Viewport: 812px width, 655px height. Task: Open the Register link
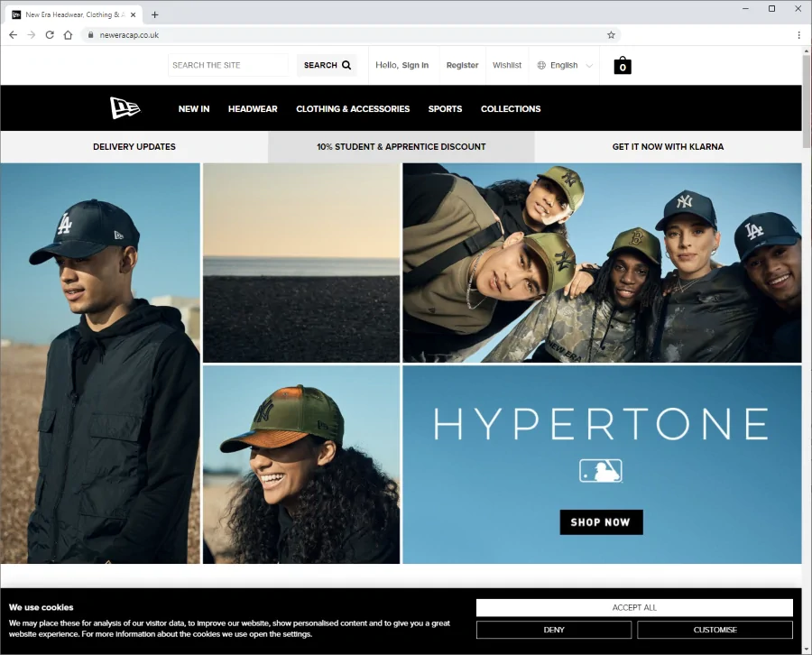click(x=463, y=65)
